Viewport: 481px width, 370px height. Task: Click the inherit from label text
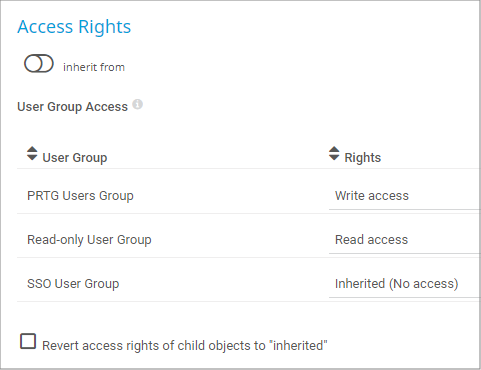(x=94, y=67)
